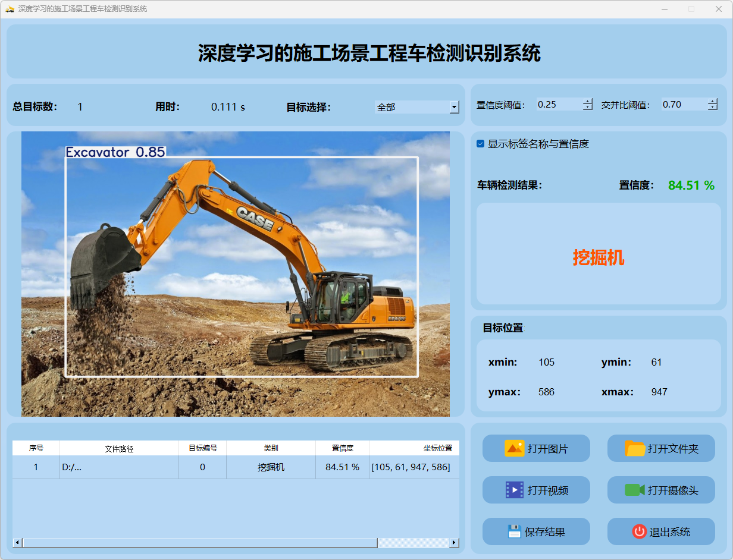This screenshot has width=733, height=560.
Task: Increase the 置信度阈值 value with up arrow
Action: 588,101
